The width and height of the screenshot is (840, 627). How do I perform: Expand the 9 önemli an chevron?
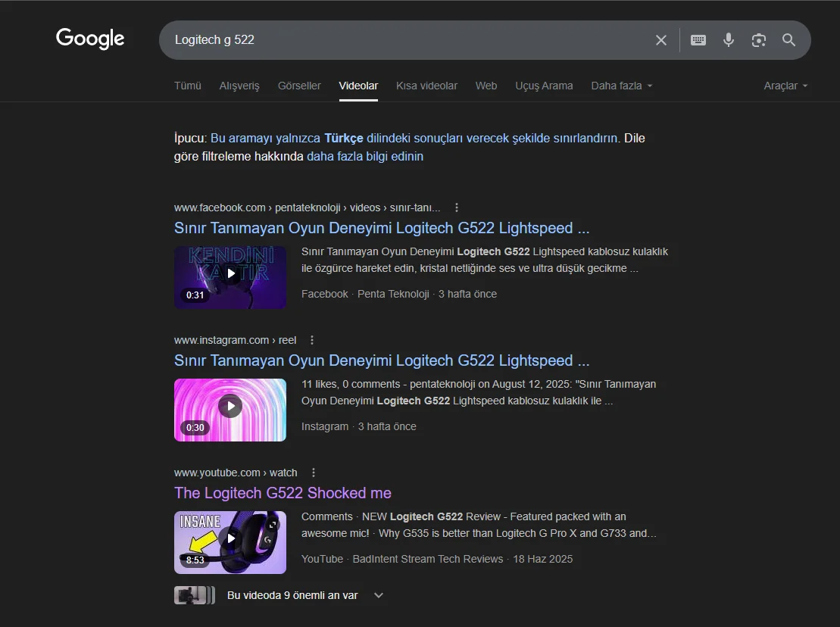pyautogui.click(x=378, y=595)
